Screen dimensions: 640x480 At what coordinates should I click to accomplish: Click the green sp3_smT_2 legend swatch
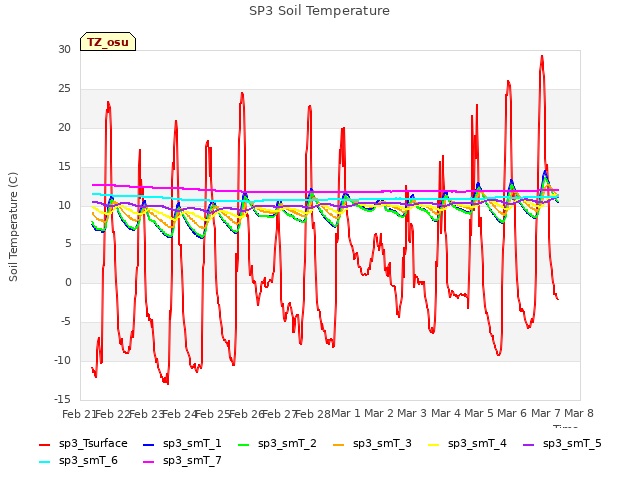(x=244, y=445)
